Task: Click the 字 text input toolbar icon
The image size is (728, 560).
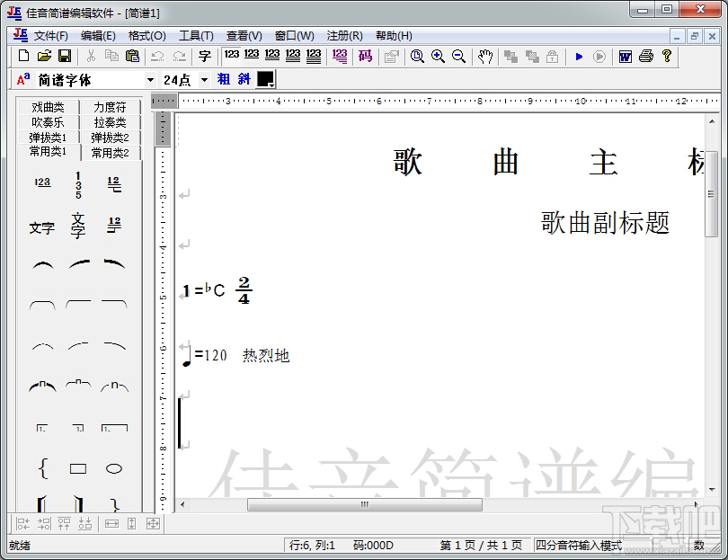Action: (204, 57)
